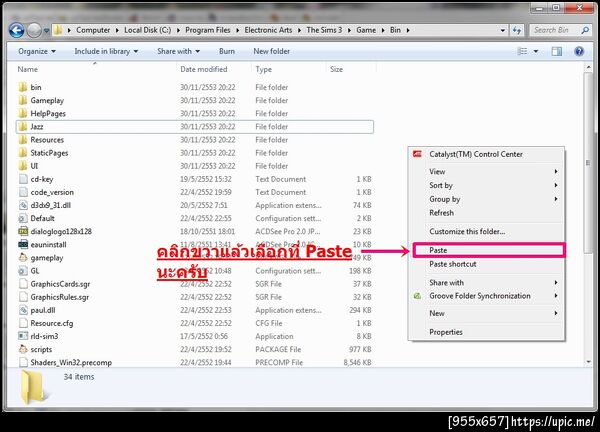Screen dimensions: 600x432
Task: Expand the Sort by submenu
Action: [x=487, y=185]
